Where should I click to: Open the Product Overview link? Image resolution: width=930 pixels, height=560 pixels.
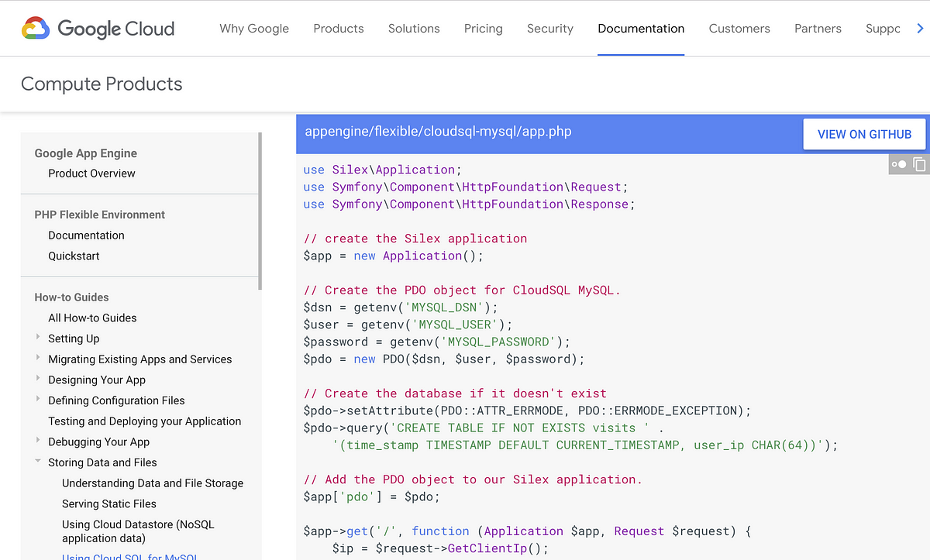(x=91, y=173)
